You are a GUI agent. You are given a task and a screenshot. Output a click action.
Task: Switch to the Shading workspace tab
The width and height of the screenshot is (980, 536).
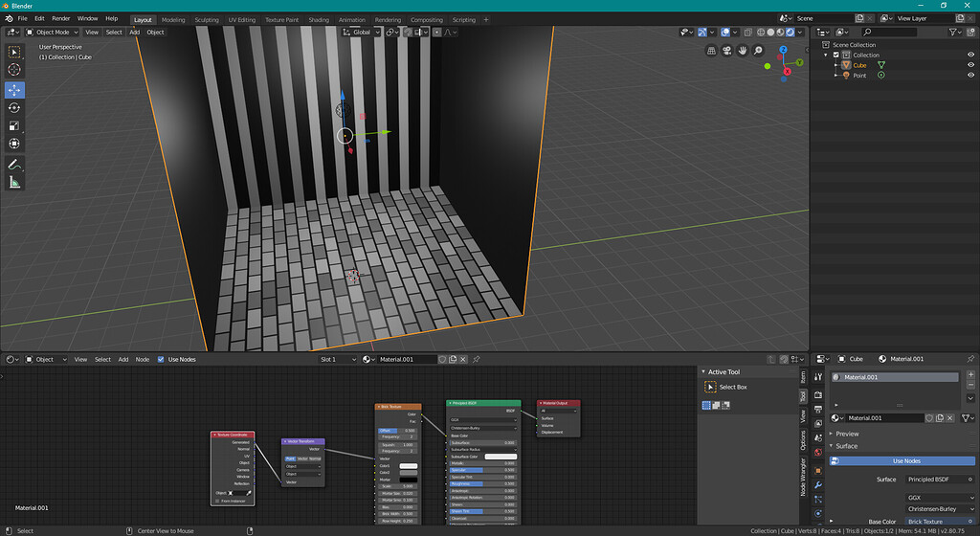[319, 19]
